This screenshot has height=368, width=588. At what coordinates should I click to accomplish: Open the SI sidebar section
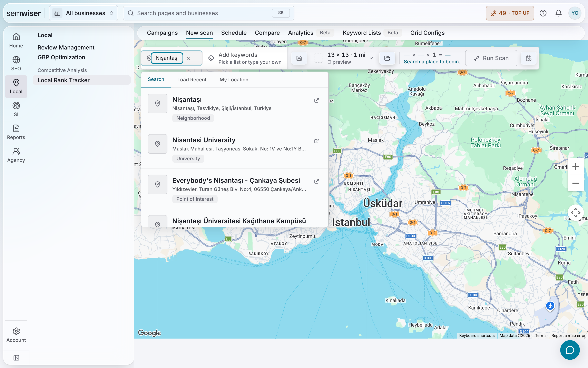(x=16, y=109)
